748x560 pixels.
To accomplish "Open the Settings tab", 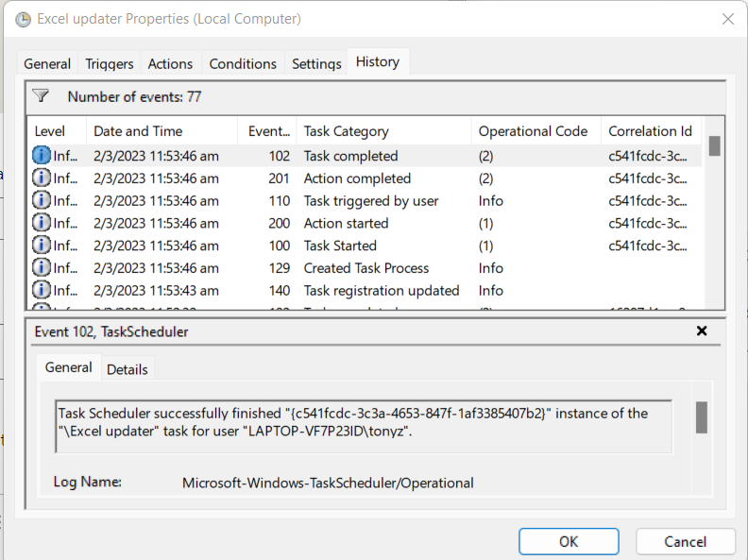I will [316, 64].
